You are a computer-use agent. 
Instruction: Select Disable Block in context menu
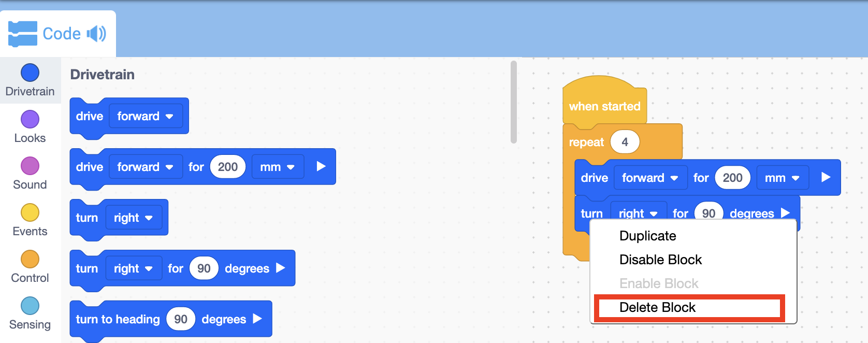[x=660, y=260]
